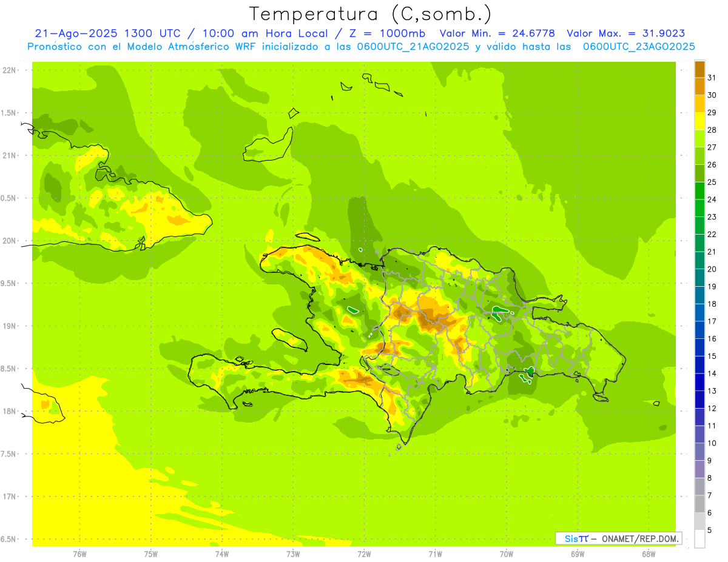The height and width of the screenshot is (562, 728).
Task: Click the '18N' latitude label
Action: (x=10, y=411)
